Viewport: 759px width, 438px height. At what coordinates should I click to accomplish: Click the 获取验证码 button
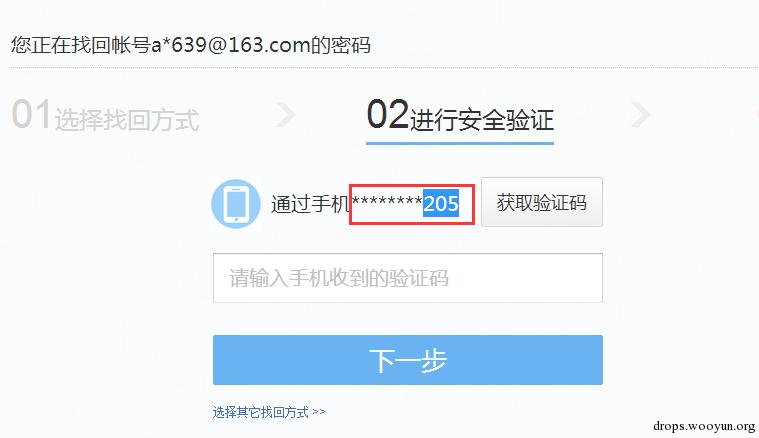[x=542, y=202]
